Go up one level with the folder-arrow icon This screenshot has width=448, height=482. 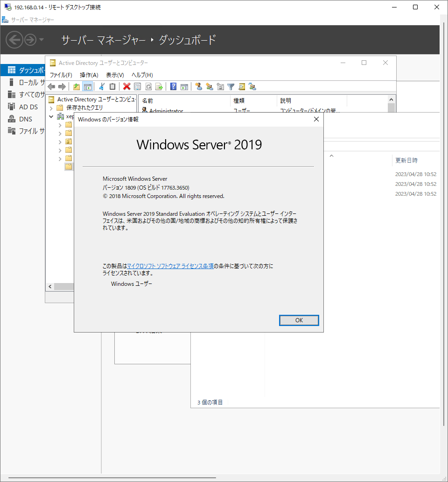click(x=77, y=87)
